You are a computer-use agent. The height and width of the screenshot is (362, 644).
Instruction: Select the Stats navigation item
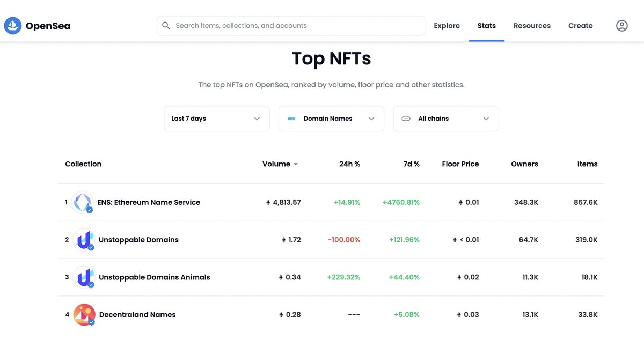487,25
